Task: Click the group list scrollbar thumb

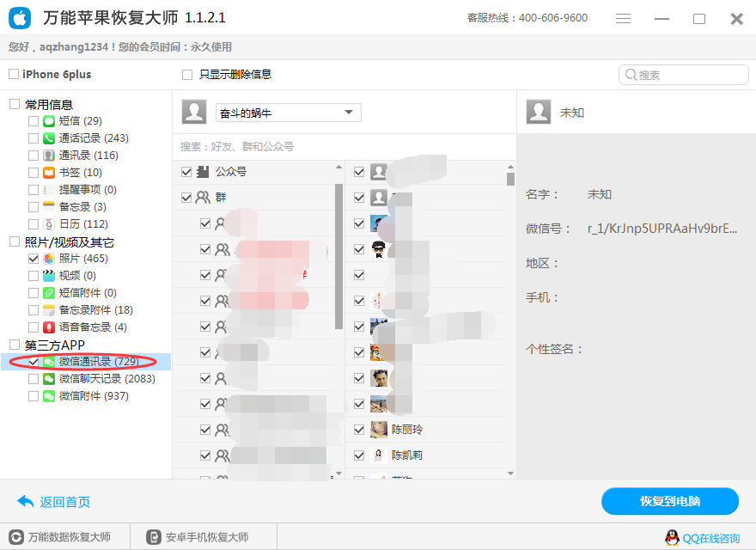Action: click(x=338, y=256)
